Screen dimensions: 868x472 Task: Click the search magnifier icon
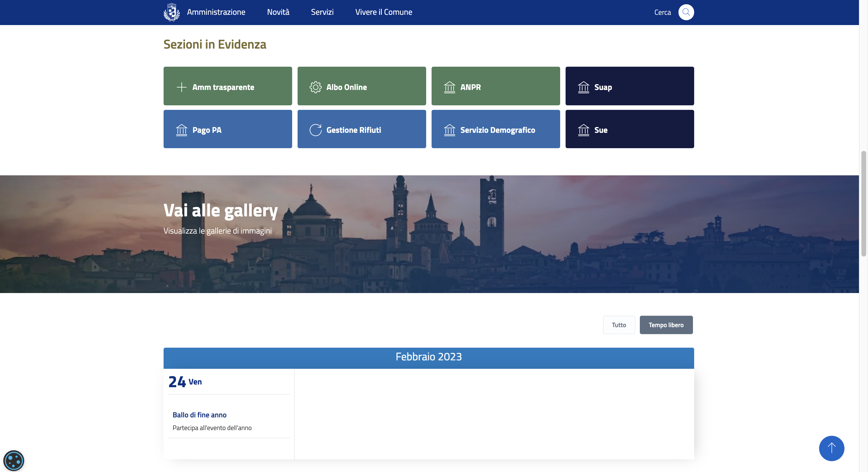click(x=686, y=12)
